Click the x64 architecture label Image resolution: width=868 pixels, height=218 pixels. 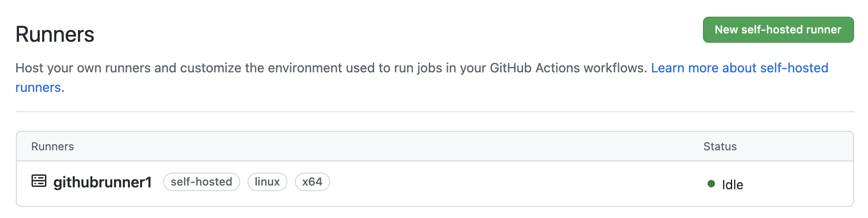point(312,182)
